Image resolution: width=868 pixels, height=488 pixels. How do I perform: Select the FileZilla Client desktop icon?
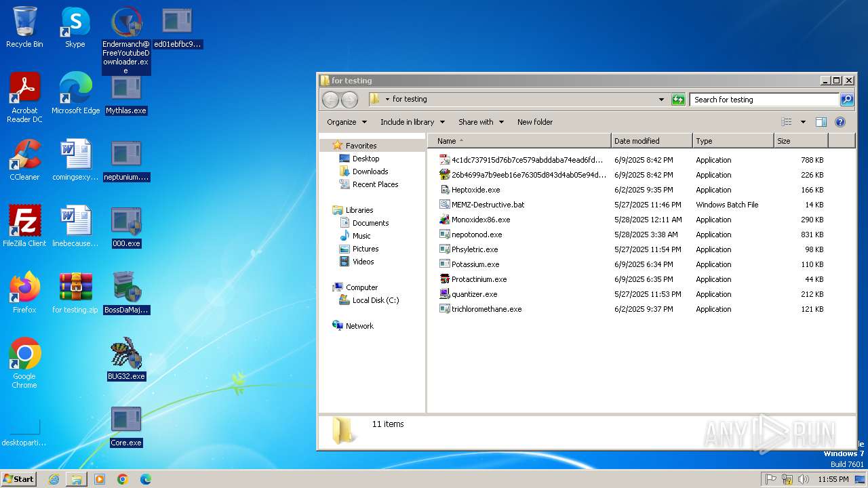[x=24, y=226]
